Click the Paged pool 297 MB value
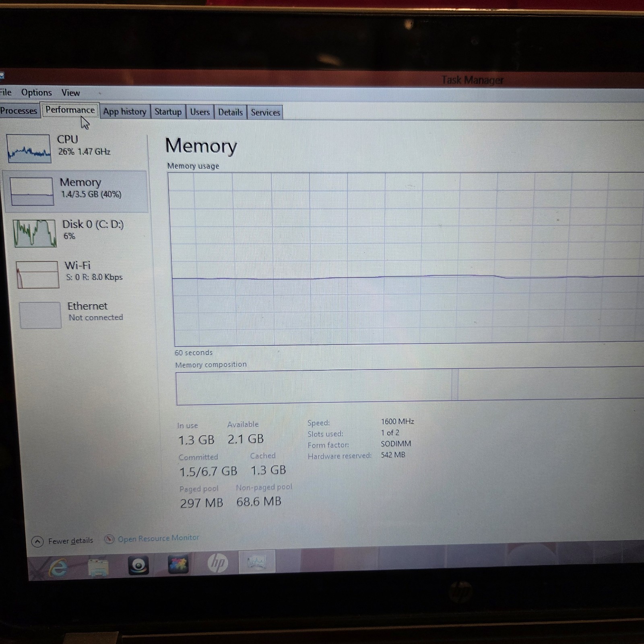The width and height of the screenshot is (644, 644). [x=202, y=503]
